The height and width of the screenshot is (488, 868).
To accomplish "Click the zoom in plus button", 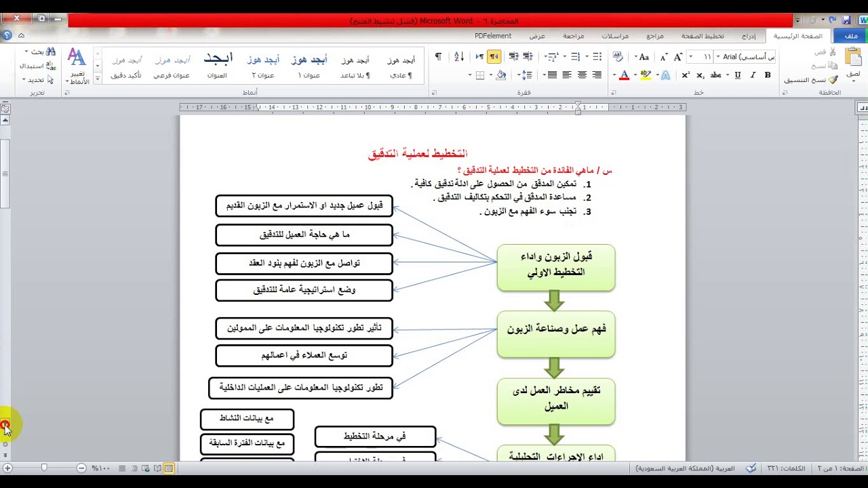I will pos(7,468).
